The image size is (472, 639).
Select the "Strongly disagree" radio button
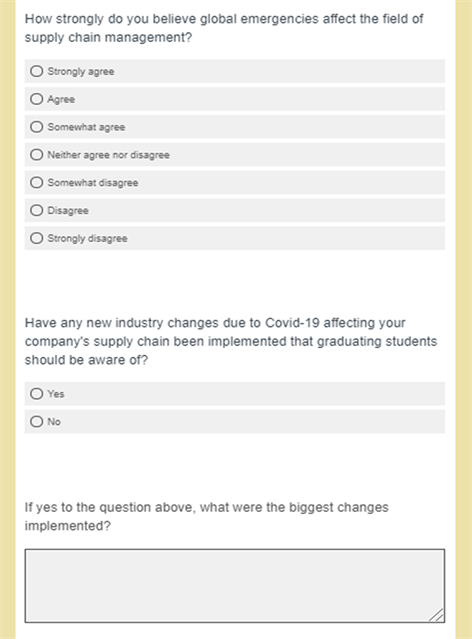pyautogui.click(x=36, y=238)
